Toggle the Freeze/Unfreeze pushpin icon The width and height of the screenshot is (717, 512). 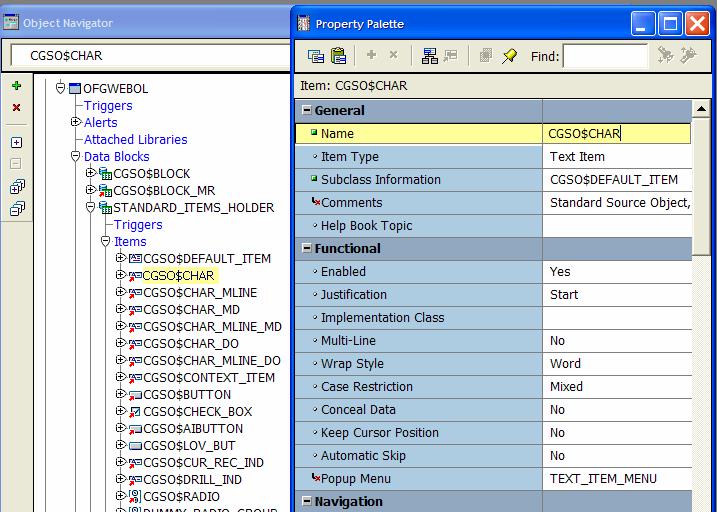(510, 56)
